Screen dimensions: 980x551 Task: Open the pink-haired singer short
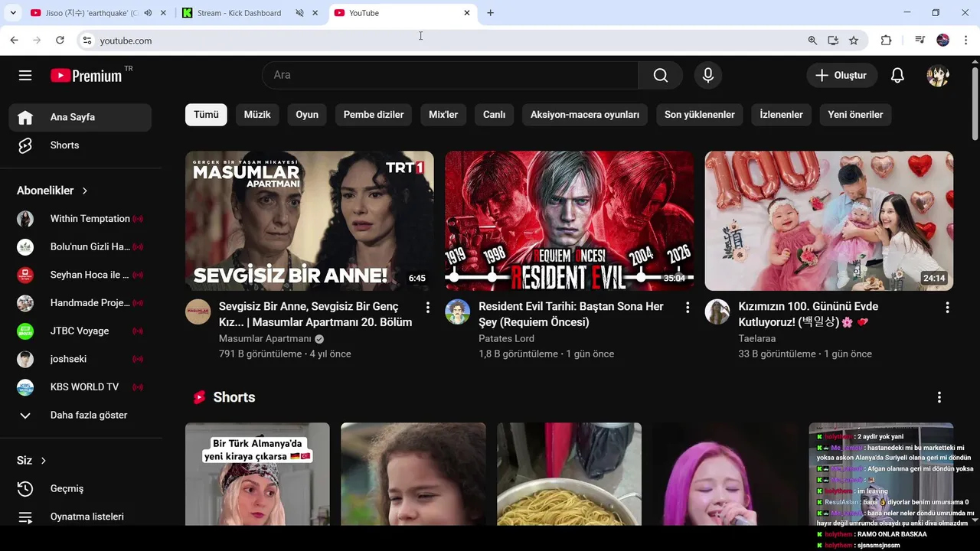click(x=724, y=474)
